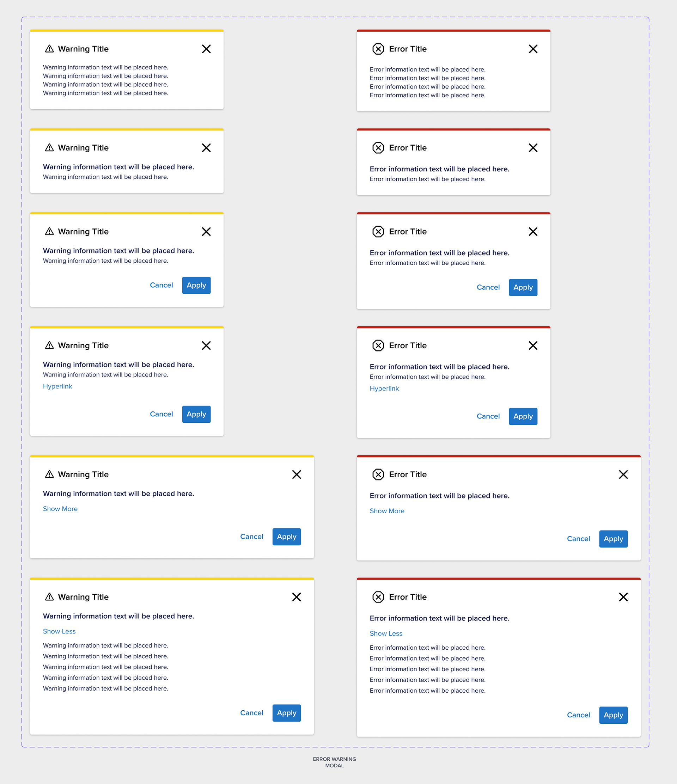
Task: Close the four-line error modal with its X
Action: pyautogui.click(x=533, y=49)
